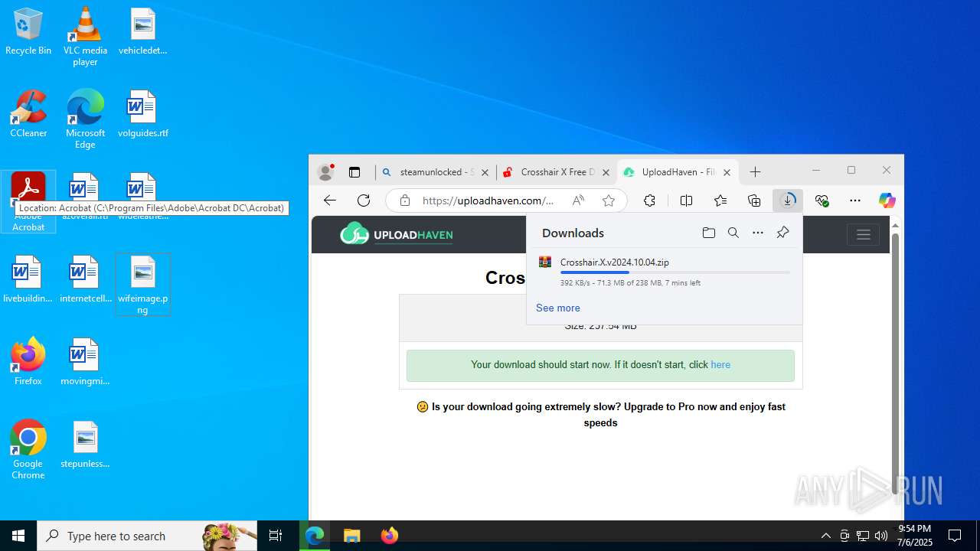Open Task View on taskbar
The image size is (980, 551).
(x=276, y=536)
